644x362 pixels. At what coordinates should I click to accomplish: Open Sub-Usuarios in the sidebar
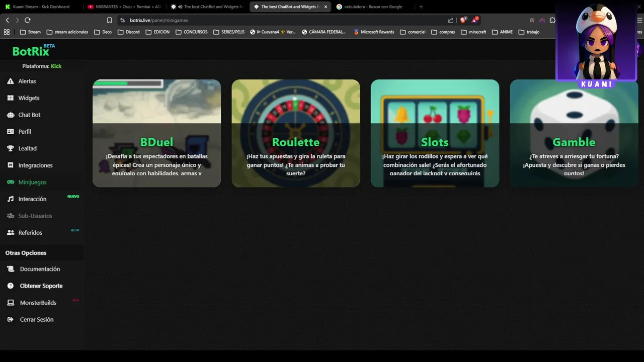[35, 216]
